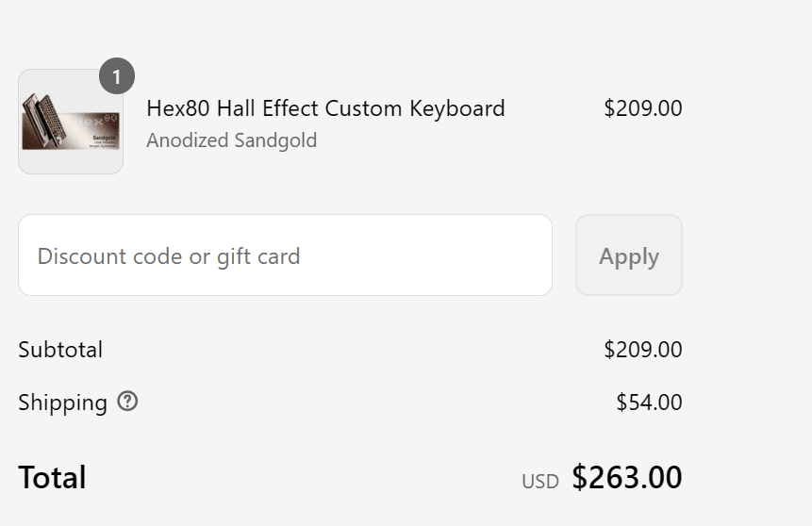Click the item price $209.00 beside product name
812x526 pixels.
click(x=642, y=108)
